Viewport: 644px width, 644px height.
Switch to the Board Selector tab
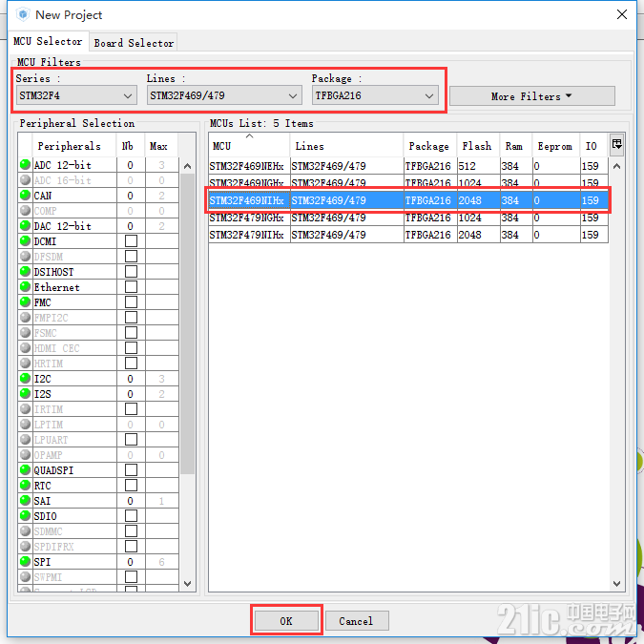tap(134, 43)
